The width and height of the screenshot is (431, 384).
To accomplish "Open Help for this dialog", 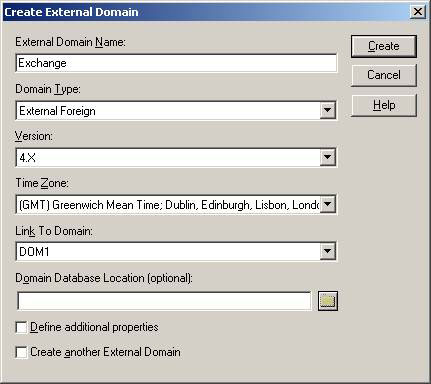I will 384,105.
